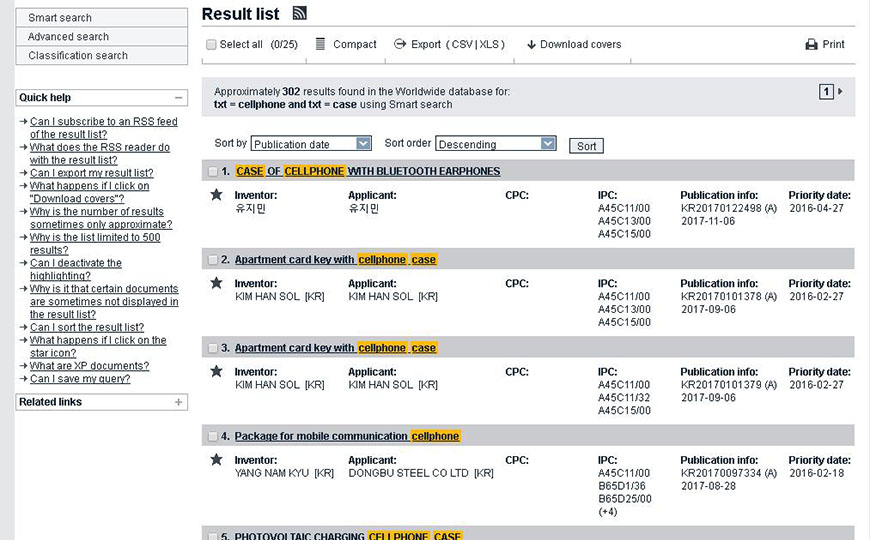Expand the Related links section
This screenshot has width=870, height=540.
(179, 402)
